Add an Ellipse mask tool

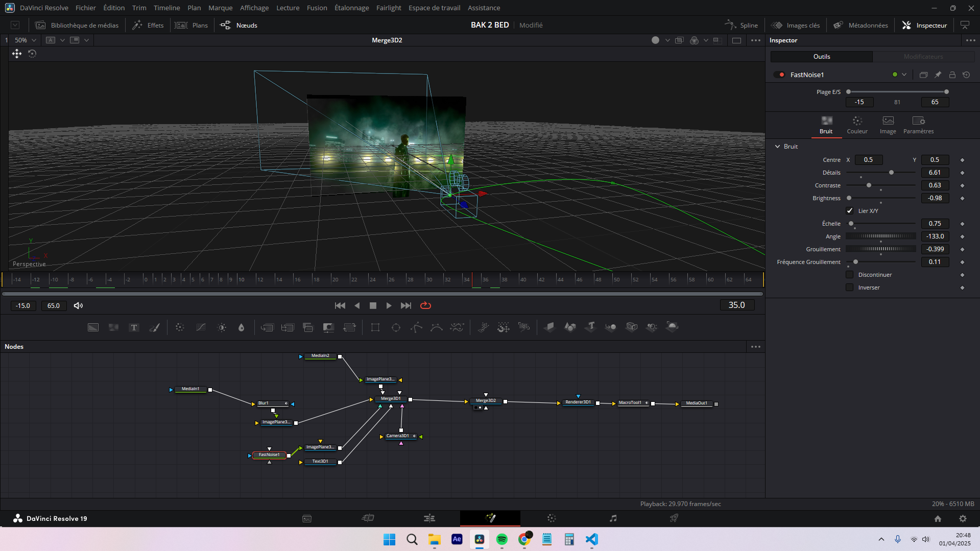point(396,327)
